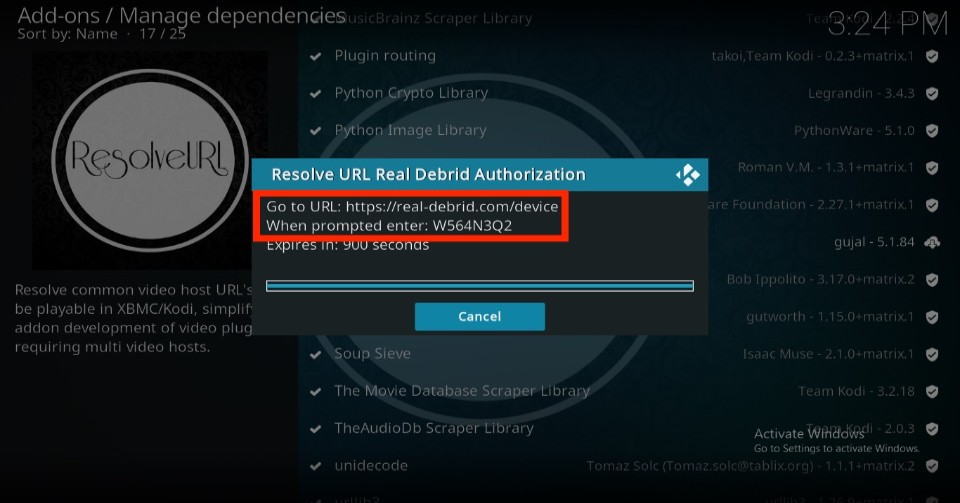960x503 pixels.
Task: Click the ResolveURL add-on logo thumbnail
Action: pyautogui.click(x=150, y=160)
